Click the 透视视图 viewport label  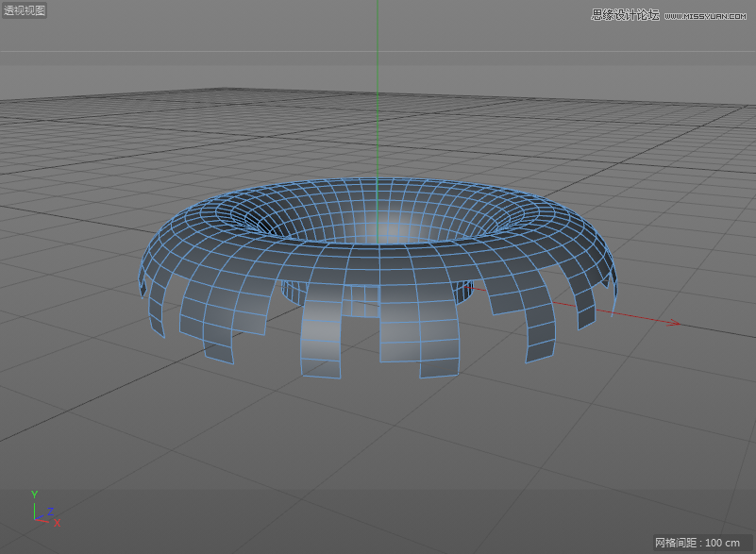(25, 10)
